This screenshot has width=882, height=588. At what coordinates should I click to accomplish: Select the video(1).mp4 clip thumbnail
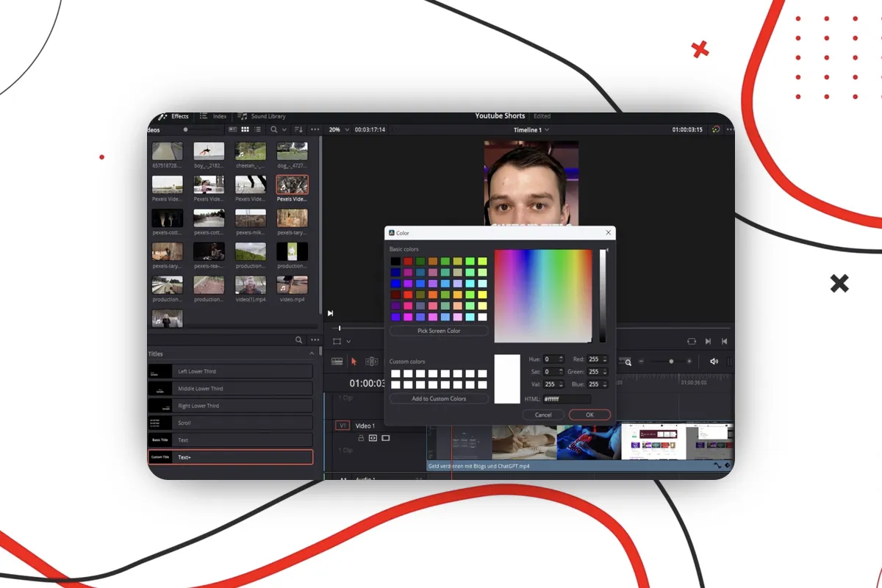tap(251, 285)
